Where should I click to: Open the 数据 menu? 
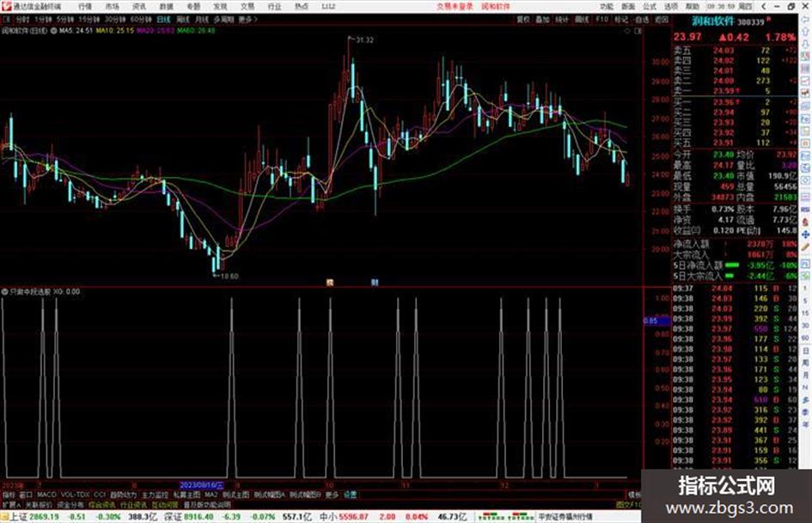166,7
